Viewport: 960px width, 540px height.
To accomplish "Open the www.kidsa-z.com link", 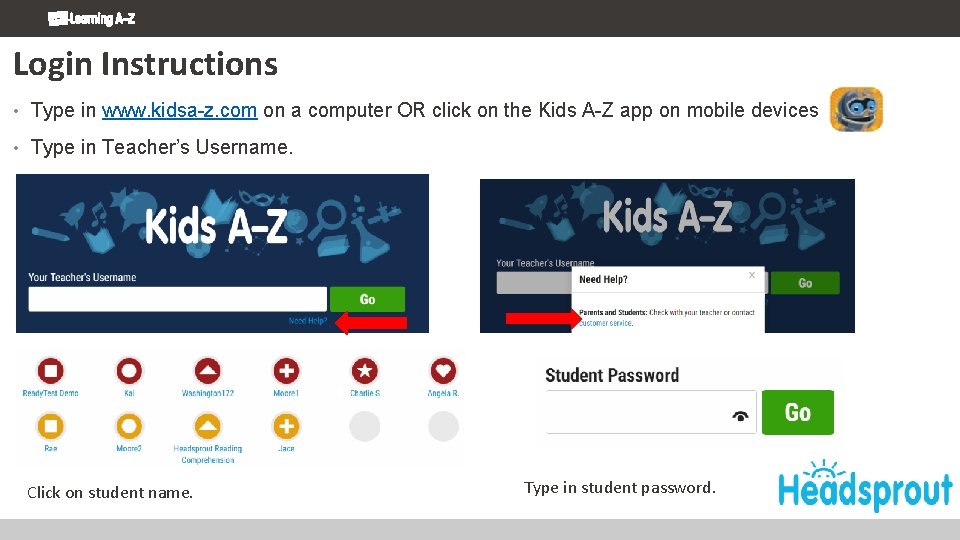I will tap(180, 111).
